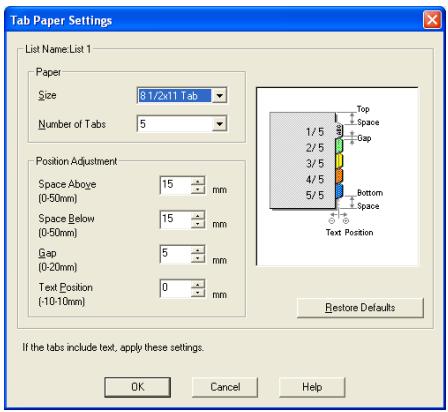Select the Gap value field
The height and width of the screenshot is (412, 448).
pos(176,254)
